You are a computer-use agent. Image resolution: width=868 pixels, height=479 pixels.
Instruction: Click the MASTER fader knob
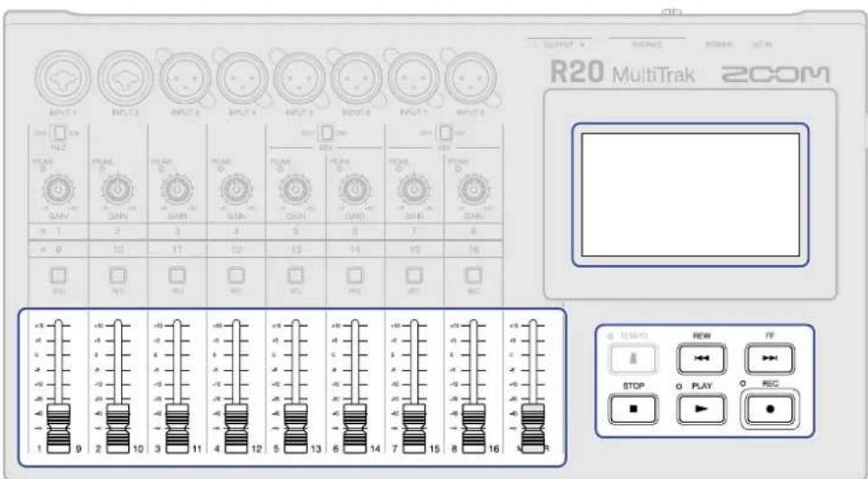(x=532, y=428)
